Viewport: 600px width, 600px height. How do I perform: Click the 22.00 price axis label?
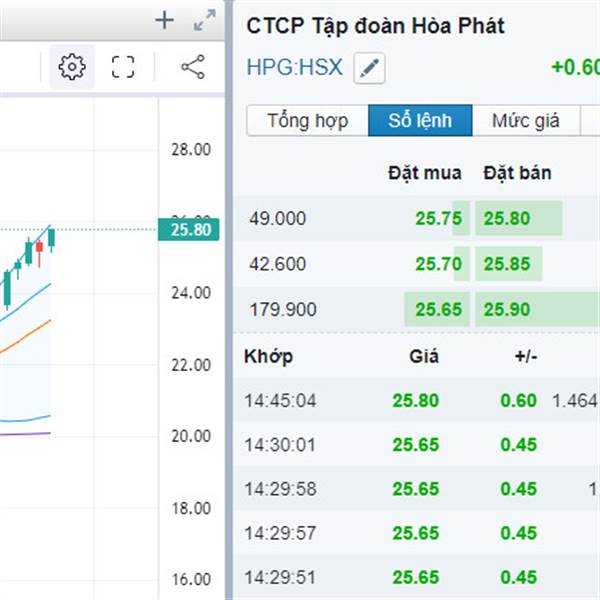pyautogui.click(x=191, y=365)
